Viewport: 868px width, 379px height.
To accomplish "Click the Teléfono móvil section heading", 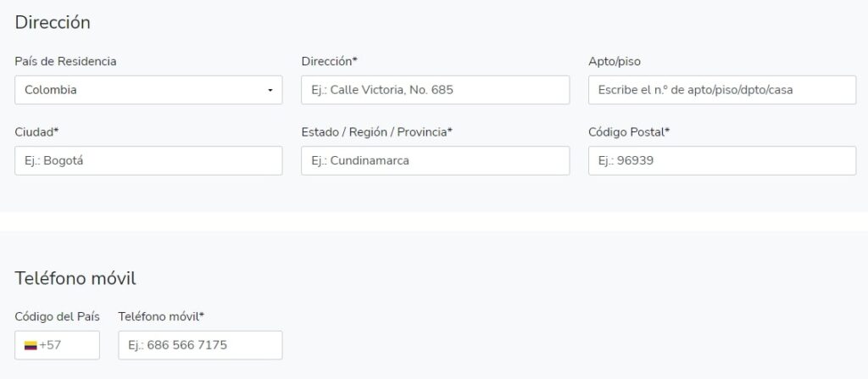I will tap(75, 278).
